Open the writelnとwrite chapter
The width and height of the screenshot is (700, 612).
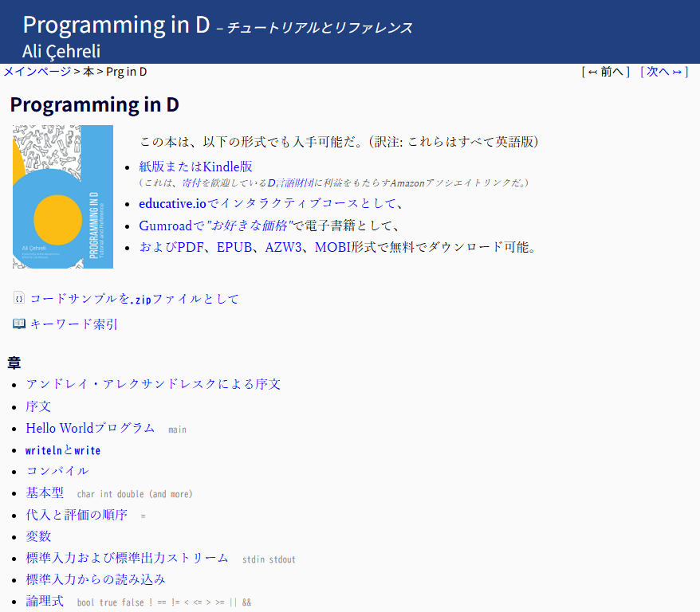pyautogui.click(x=62, y=449)
